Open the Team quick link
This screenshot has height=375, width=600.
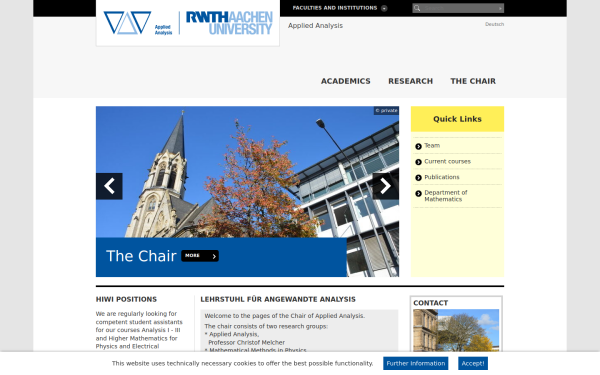click(432, 146)
